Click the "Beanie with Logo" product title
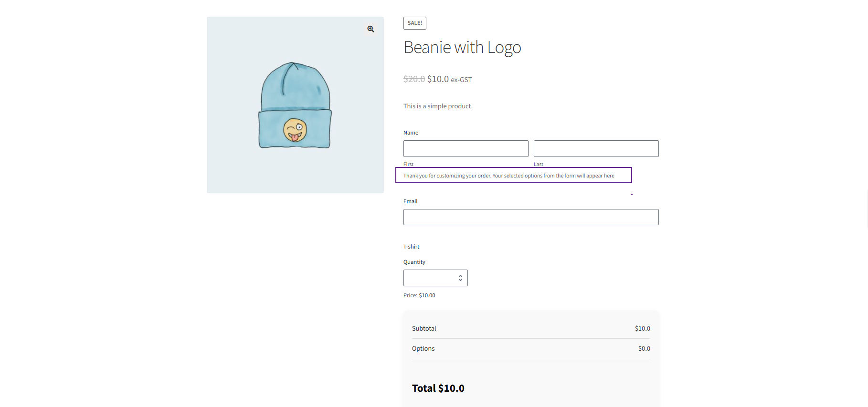This screenshot has width=868, height=407. pos(462,47)
